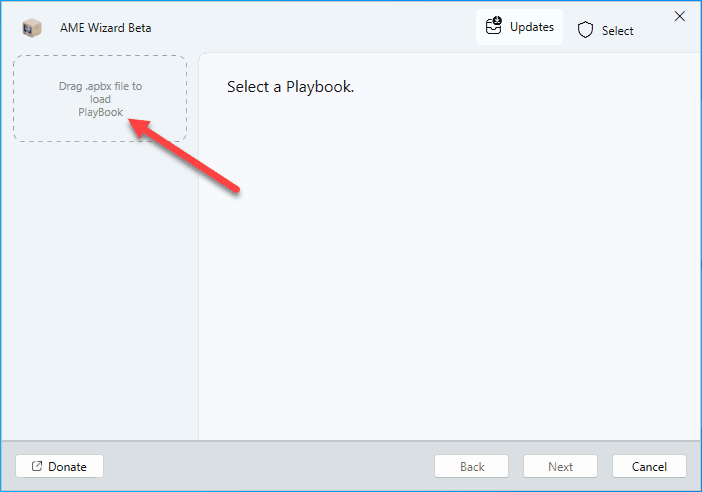This screenshot has height=492, width=702.
Task: Click the Updates download box icon
Action: pyautogui.click(x=494, y=27)
